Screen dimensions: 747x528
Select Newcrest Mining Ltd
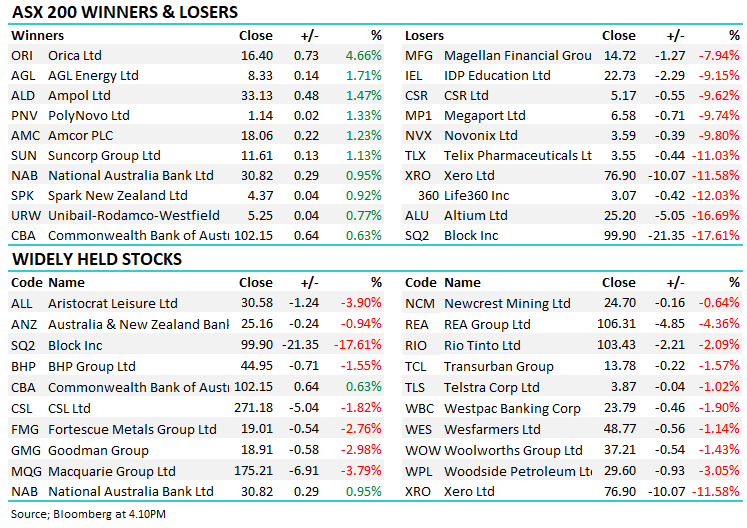(507, 303)
